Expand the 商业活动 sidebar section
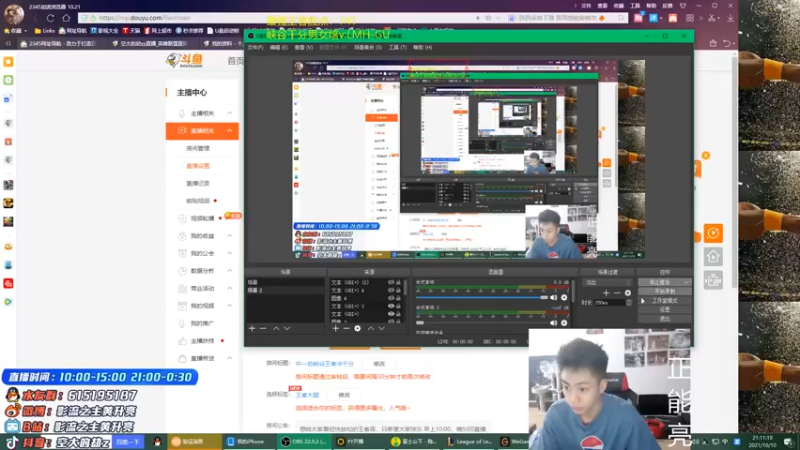 (230, 288)
